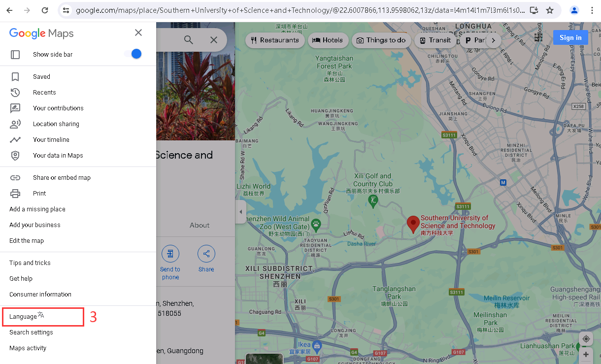Close the Google Maps menu panel

[138, 33]
